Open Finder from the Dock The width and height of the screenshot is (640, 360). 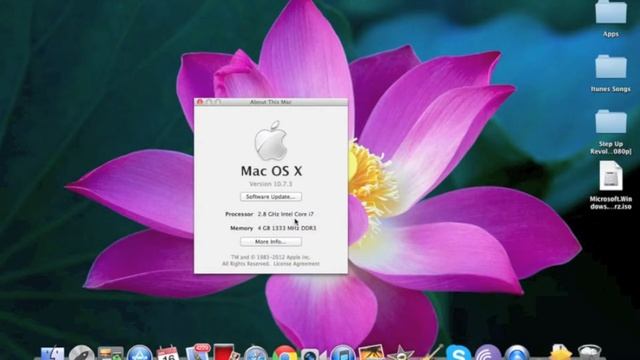coord(52,353)
